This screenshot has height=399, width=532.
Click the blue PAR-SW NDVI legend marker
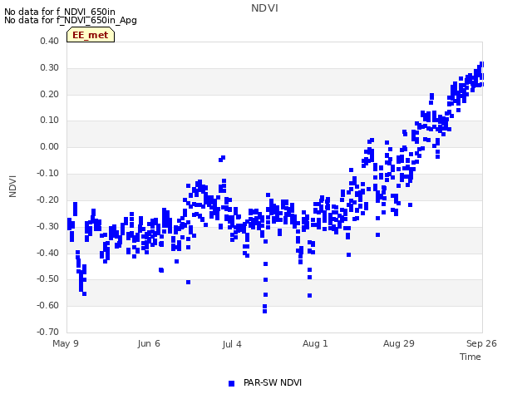click(x=231, y=383)
